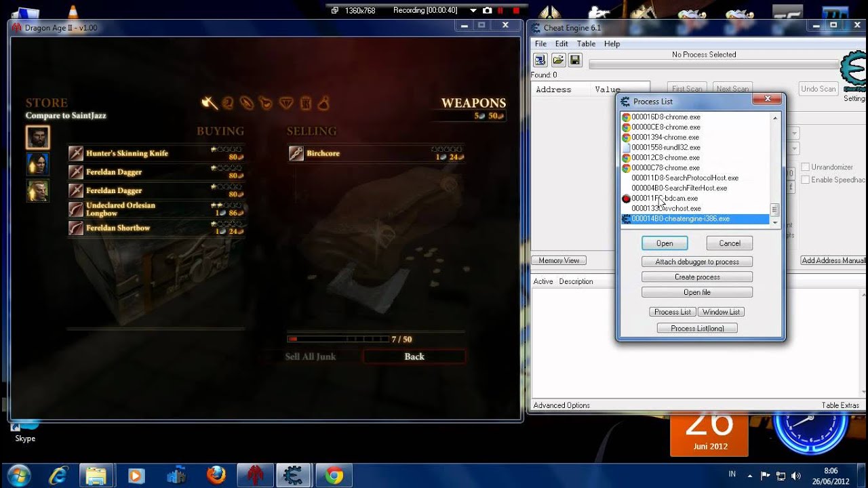Select the bdcam.exe process entry

(695, 198)
